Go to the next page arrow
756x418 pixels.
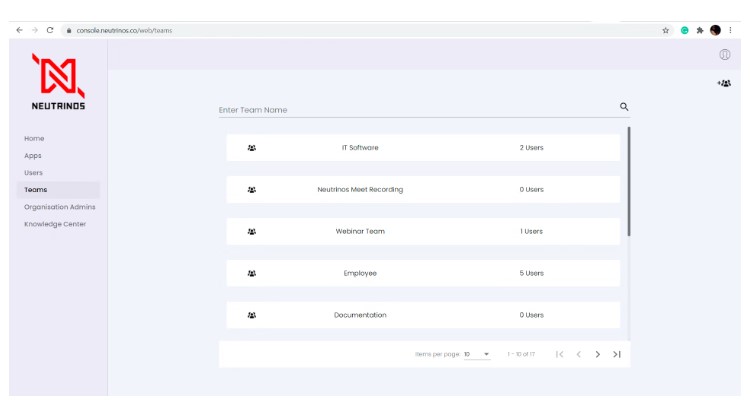[598, 354]
